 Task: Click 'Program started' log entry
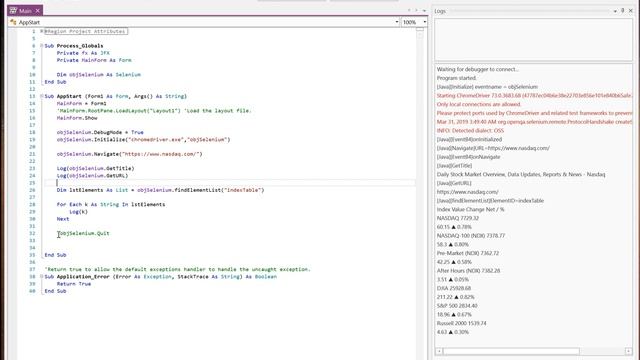tap(456, 78)
